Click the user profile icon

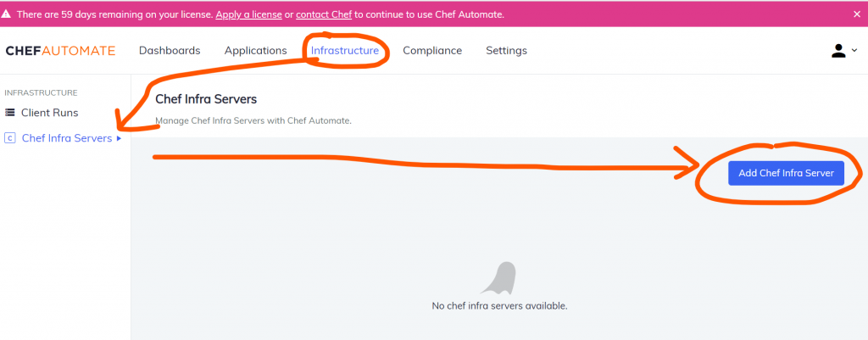click(x=838, y=51)
